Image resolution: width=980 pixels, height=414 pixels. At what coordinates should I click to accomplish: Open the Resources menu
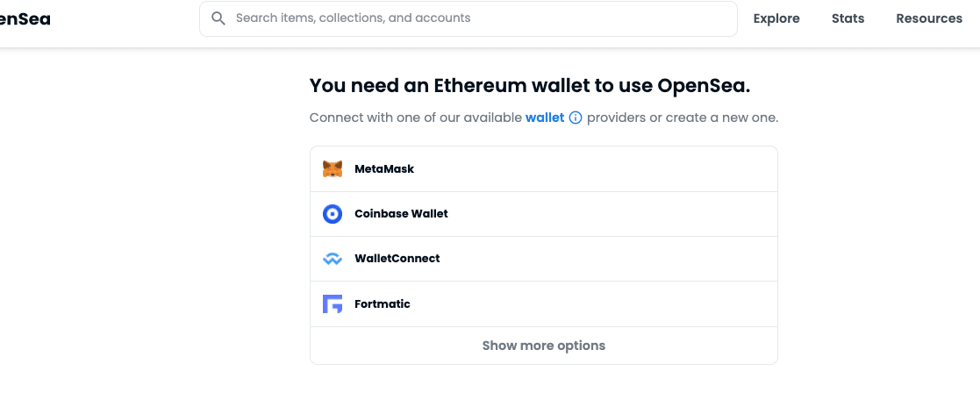tap(929, 18)
